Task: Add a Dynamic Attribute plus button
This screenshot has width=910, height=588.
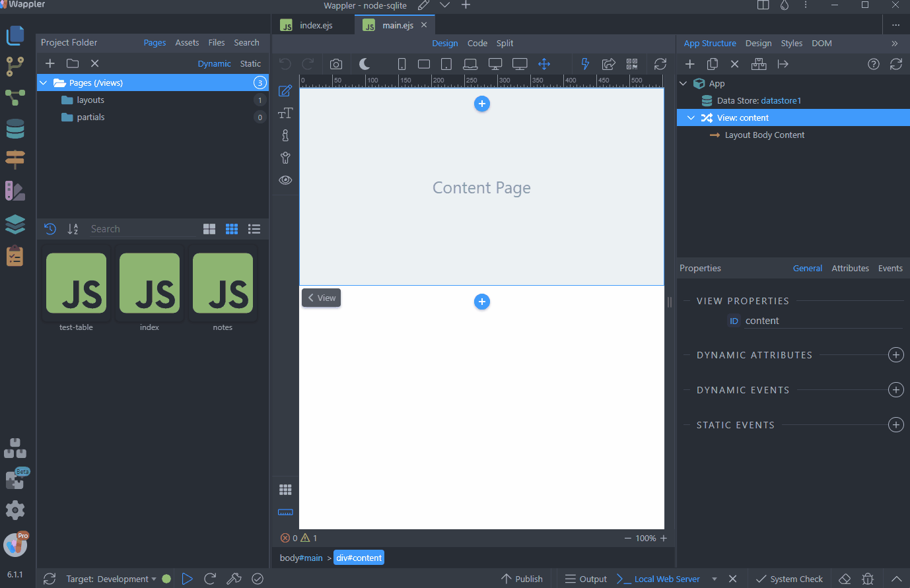Action: point(896,355)
